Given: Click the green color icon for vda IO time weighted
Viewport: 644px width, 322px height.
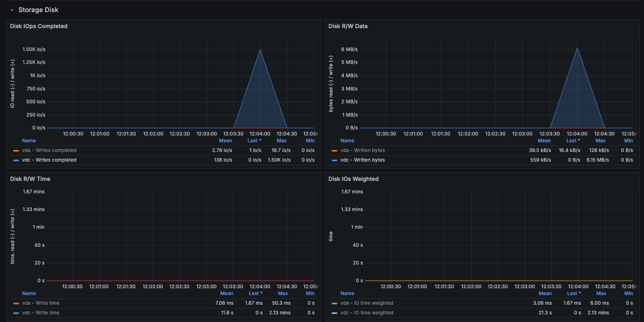Looking at the screenshot, I should [x=334, y=304].
